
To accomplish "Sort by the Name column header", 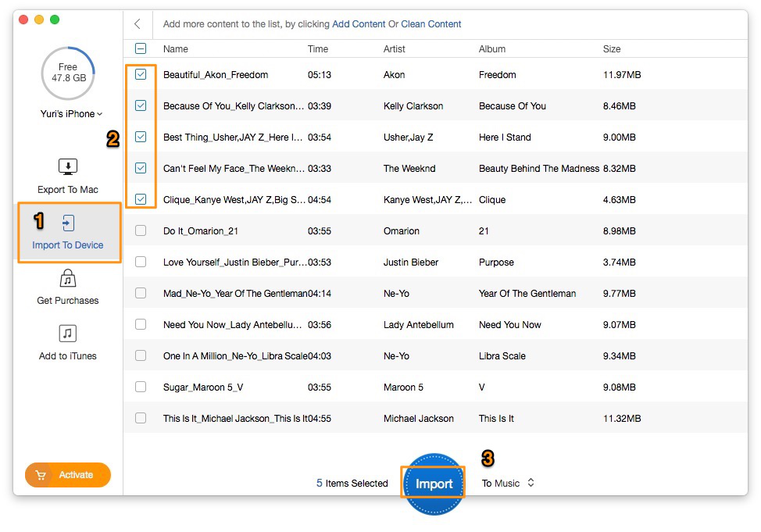I will [176, 48].
